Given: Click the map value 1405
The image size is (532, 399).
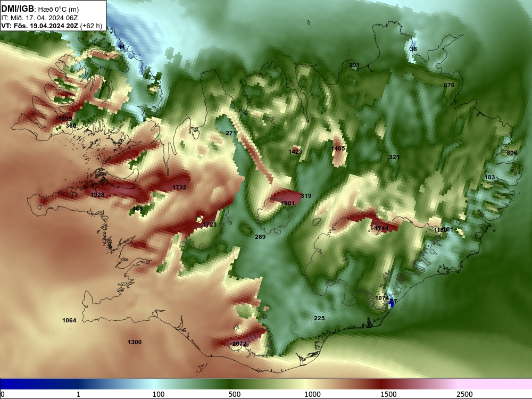Looking at the screenshot, I should 338,148.
